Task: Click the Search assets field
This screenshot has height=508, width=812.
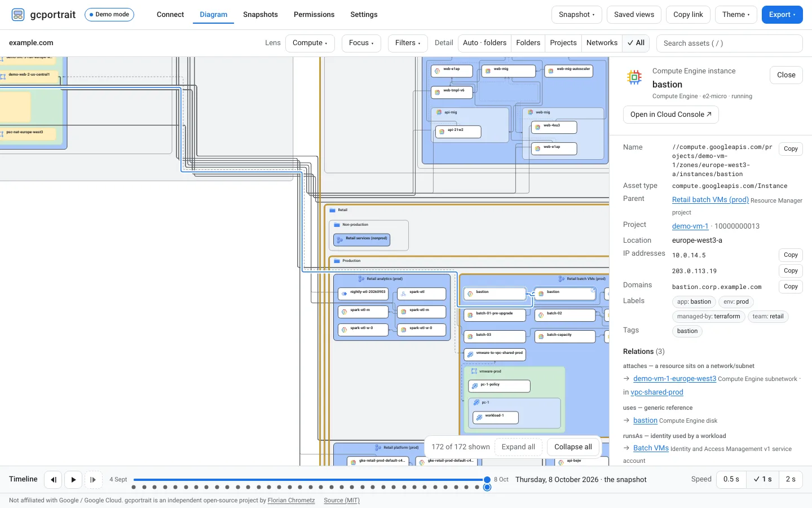Action: click(x=730, y=43)
